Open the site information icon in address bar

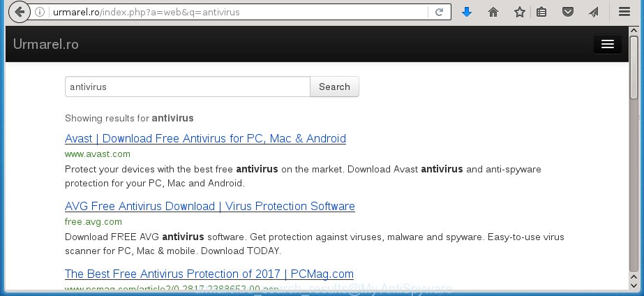[x=40, y=12]
